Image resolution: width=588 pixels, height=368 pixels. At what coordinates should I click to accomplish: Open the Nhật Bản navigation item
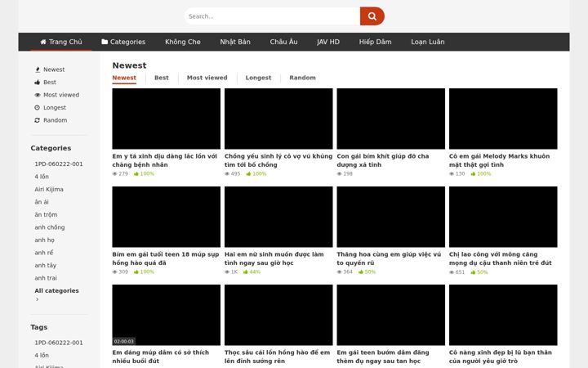(x=235, y=42)
